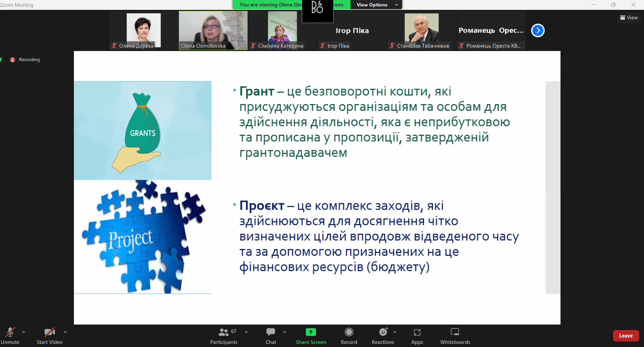Click the bold word 'Грант' on the slide
Screen dimensions: 644x347
click(257, 92)
